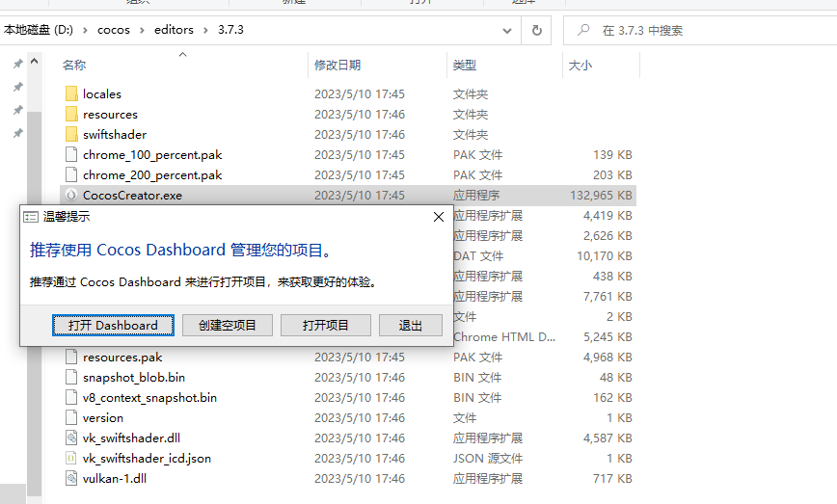Select the locales folder icon

[71, 93]
